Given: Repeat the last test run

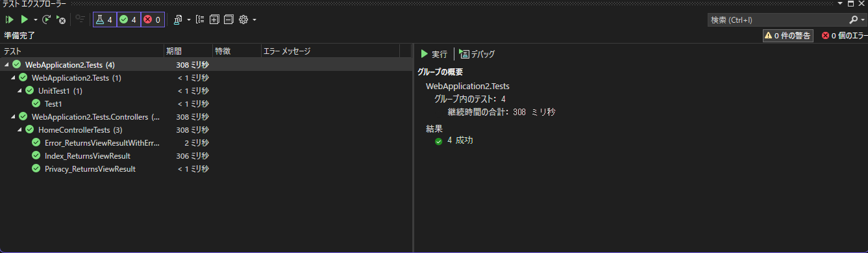Looking at the screenshot, I should tap(47, 20).
